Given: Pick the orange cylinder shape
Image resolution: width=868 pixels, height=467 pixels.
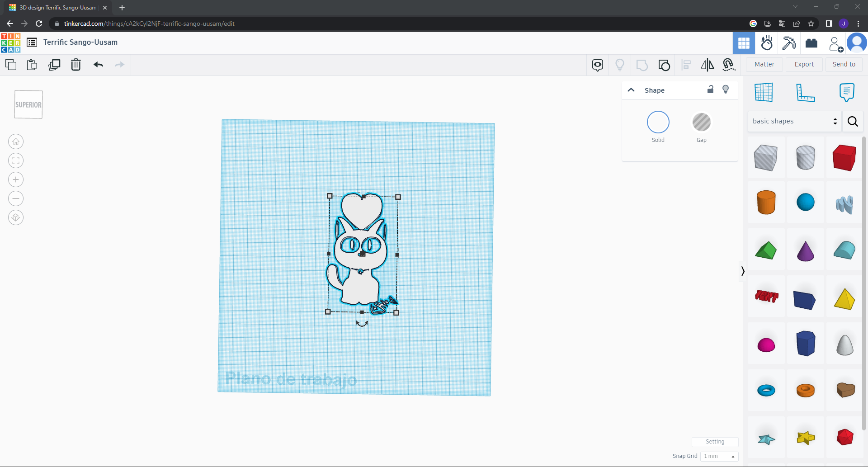Looking at the screenshot, I should (x=766, y=202).
